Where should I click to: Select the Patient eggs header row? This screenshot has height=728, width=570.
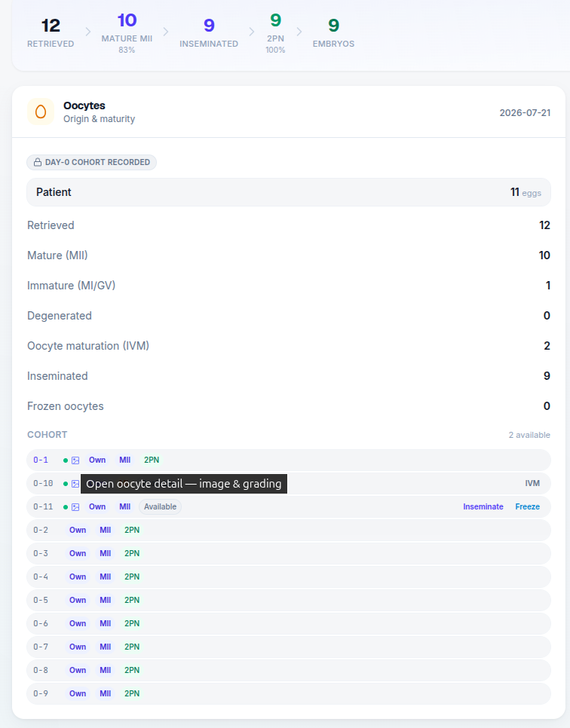289,192
